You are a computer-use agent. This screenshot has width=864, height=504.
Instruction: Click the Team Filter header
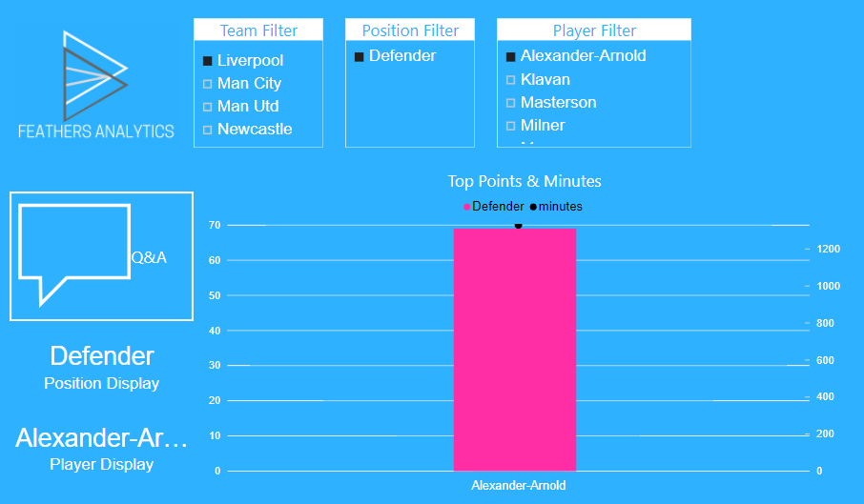pos(258,30)
